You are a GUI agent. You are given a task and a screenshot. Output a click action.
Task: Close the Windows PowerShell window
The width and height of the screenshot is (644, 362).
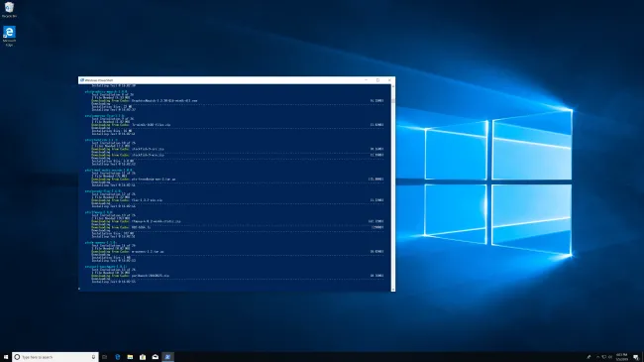coord(389,80)
